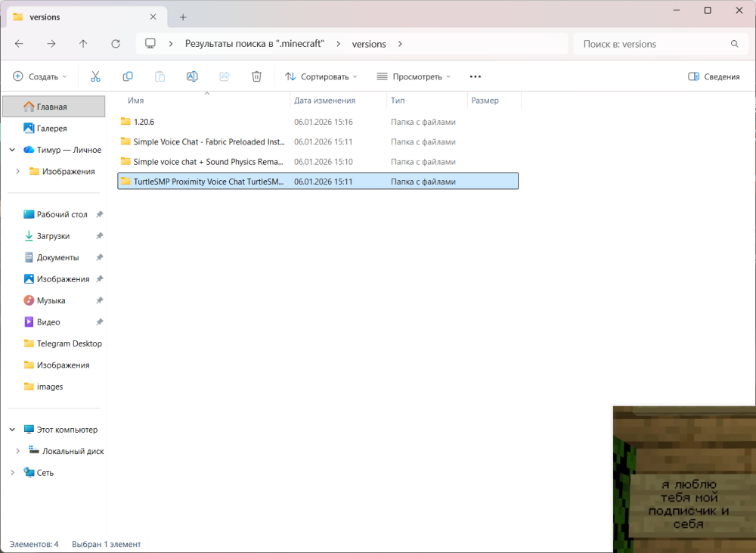Click the versions breadcrumb
The width and height of the screenshot is (756, 553).
[369, 44]
